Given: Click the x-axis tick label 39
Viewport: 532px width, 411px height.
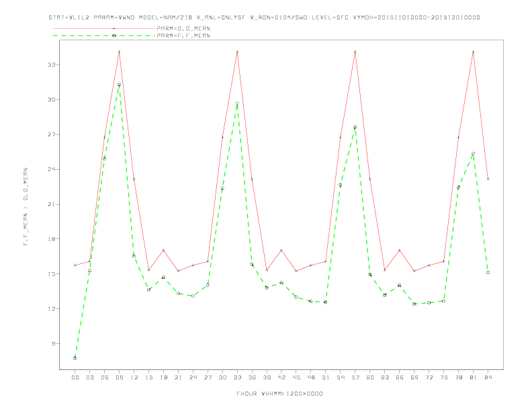Looking at the screenshot, I should (x=267, y=377).
